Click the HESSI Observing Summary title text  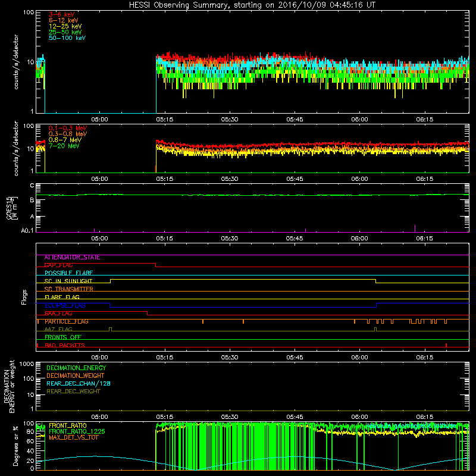252,5
